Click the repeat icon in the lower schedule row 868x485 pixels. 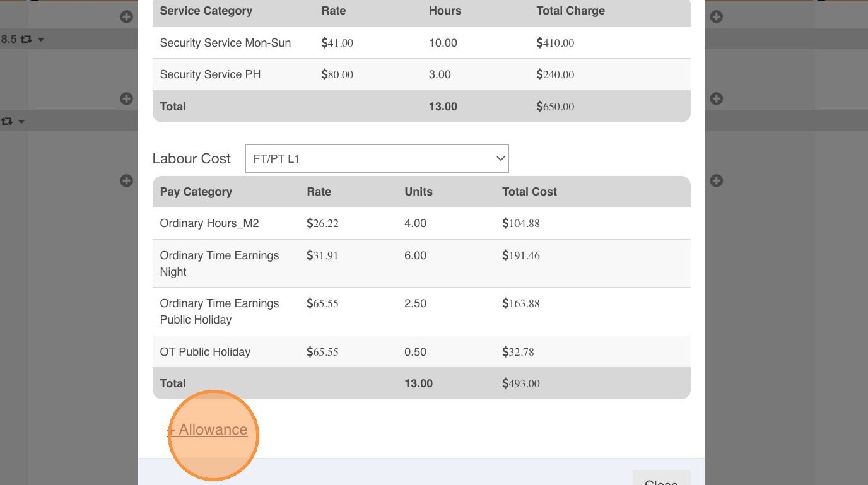(7, 121)
